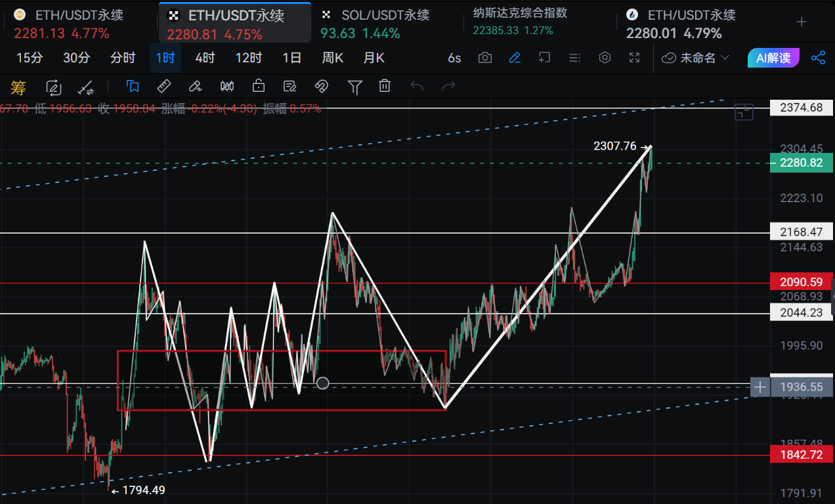This screenshot has width=835, height=504.
Task: Select the ruler measurement tool
Action: pos(164,86)
